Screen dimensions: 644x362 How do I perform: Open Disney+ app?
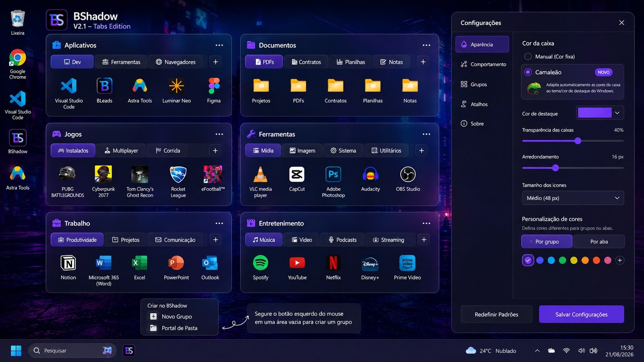tap(370, 263)
